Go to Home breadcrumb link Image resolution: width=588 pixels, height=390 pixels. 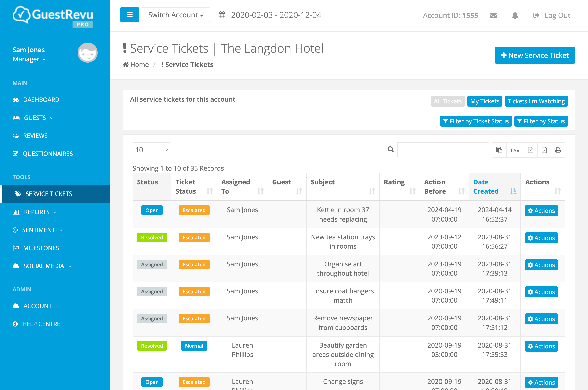(x=136, y=65)
